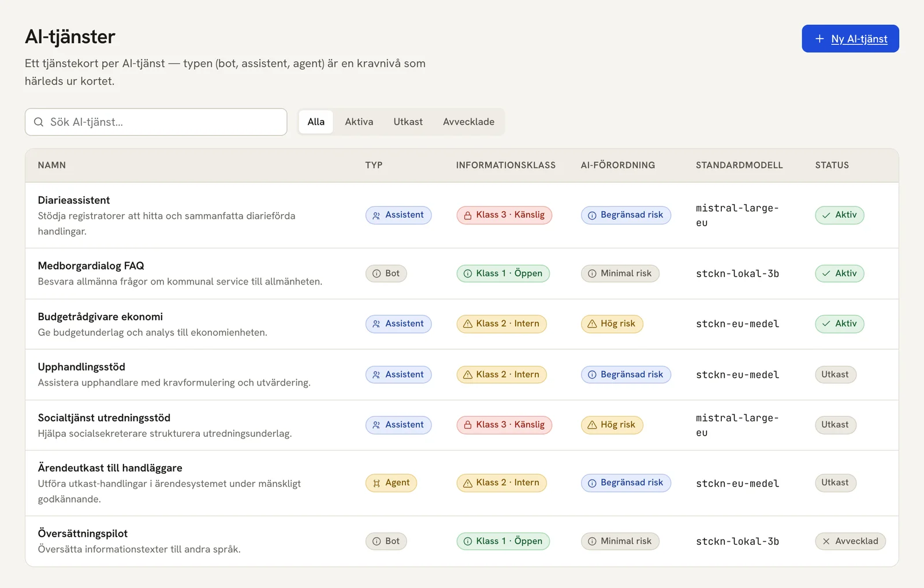Click the Assistent icon in Upphandlingsstöd row
924x588 pixels.
point(376,374)
